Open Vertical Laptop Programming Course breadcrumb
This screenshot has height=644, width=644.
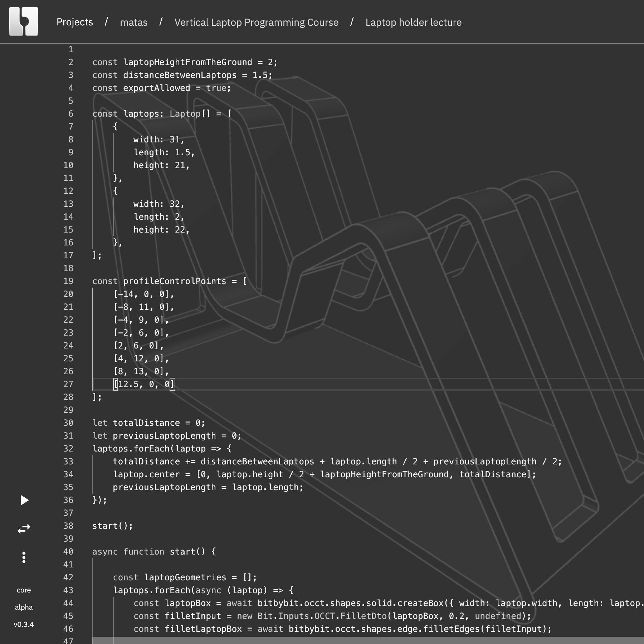[257, 22]
